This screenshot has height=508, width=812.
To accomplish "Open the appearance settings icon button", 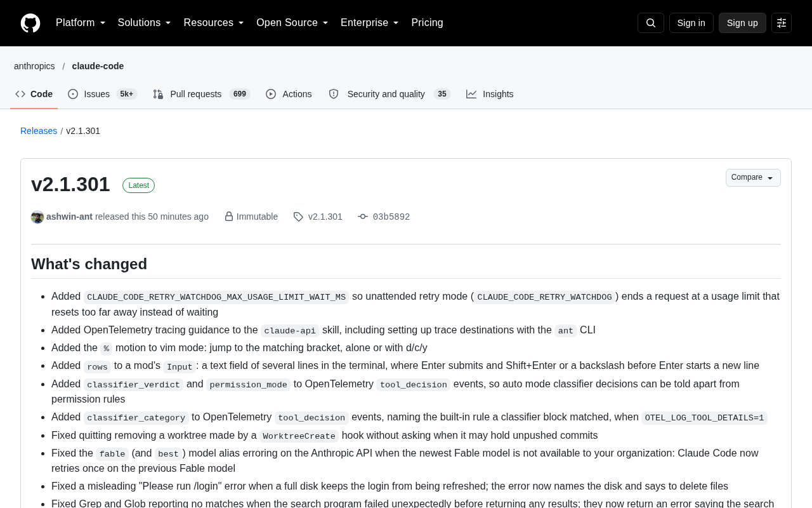I will coord(782,23).
